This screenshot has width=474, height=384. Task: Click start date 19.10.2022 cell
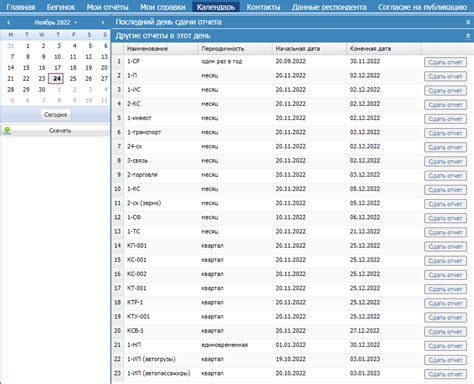click(x=290, y=359)
